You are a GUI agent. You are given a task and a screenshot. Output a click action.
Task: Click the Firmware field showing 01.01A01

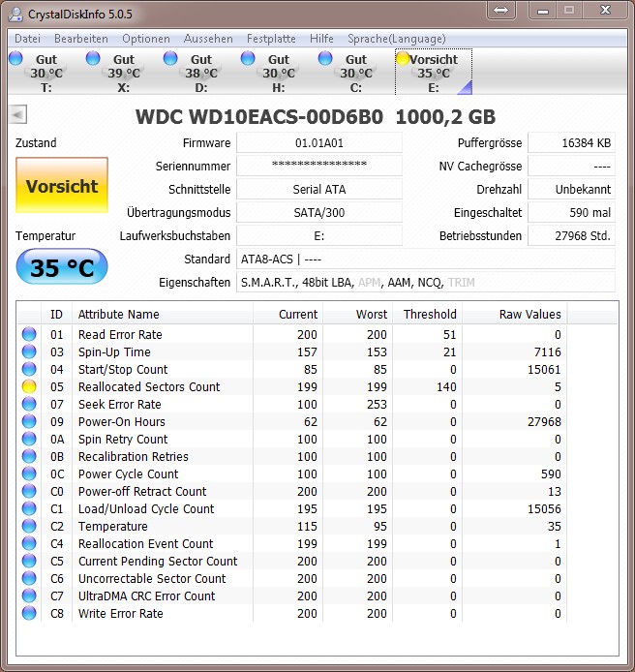pyautogui.click(x=319, y=142)
